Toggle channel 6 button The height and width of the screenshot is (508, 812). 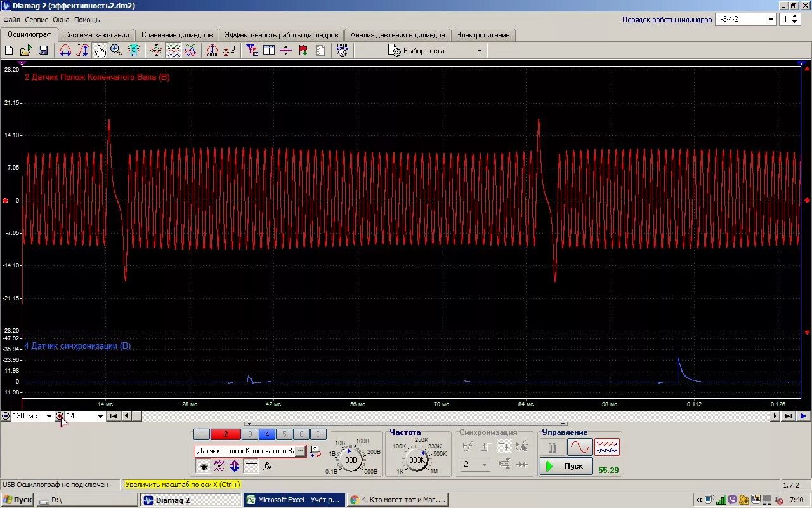point(301,434)
